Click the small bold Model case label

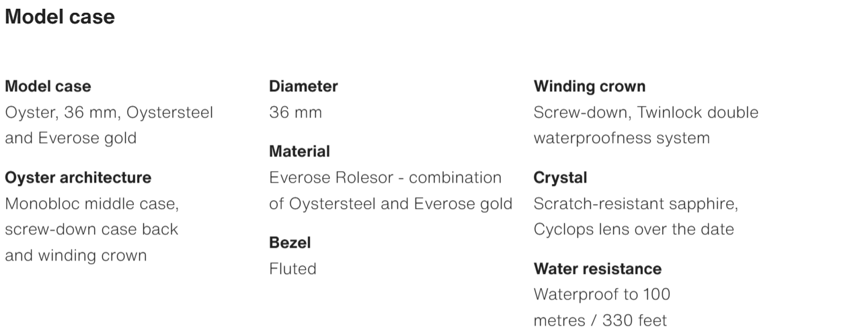48,87
